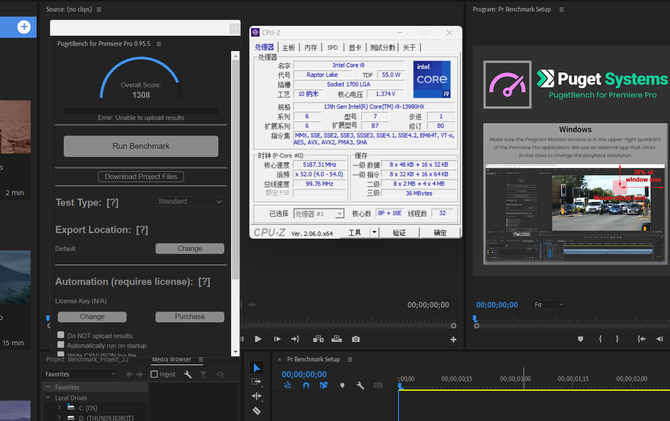Click Change button for License Key
The image size is (670, 421).
(x=92, y=317)
